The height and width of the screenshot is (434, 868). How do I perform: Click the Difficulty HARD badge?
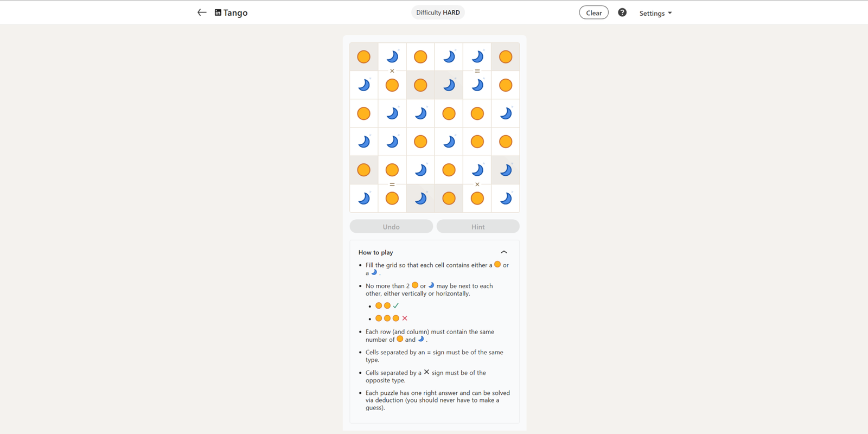(x=438, y=12)
